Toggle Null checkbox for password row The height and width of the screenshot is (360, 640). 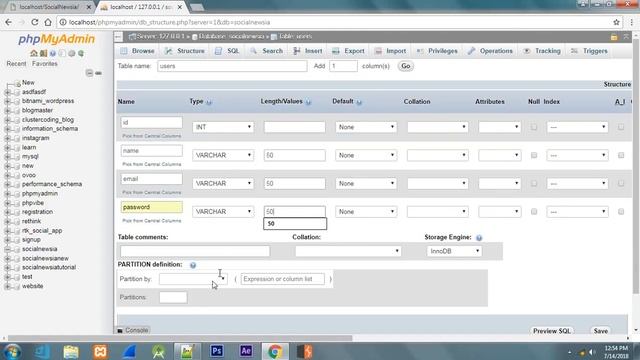[533, 212]
